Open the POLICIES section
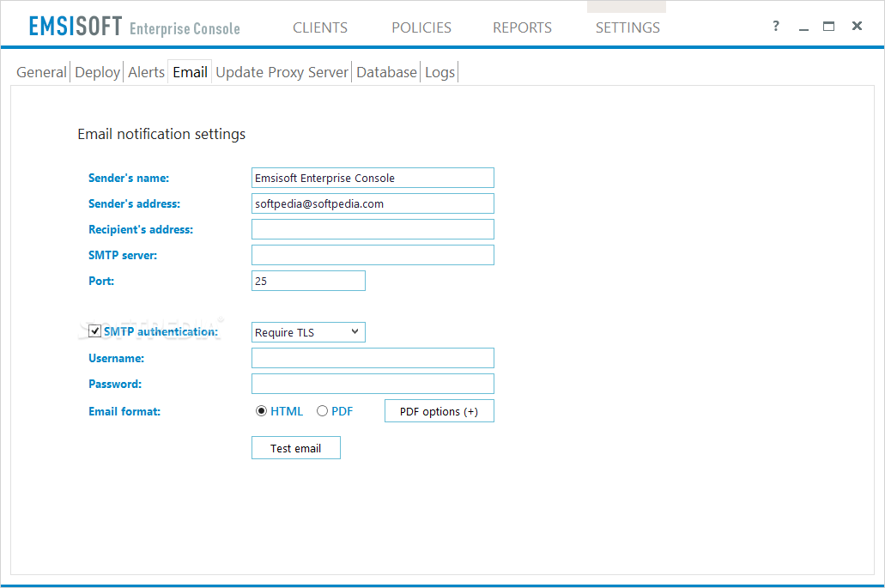This screenshot has width=885, height=588. point(421,27)
